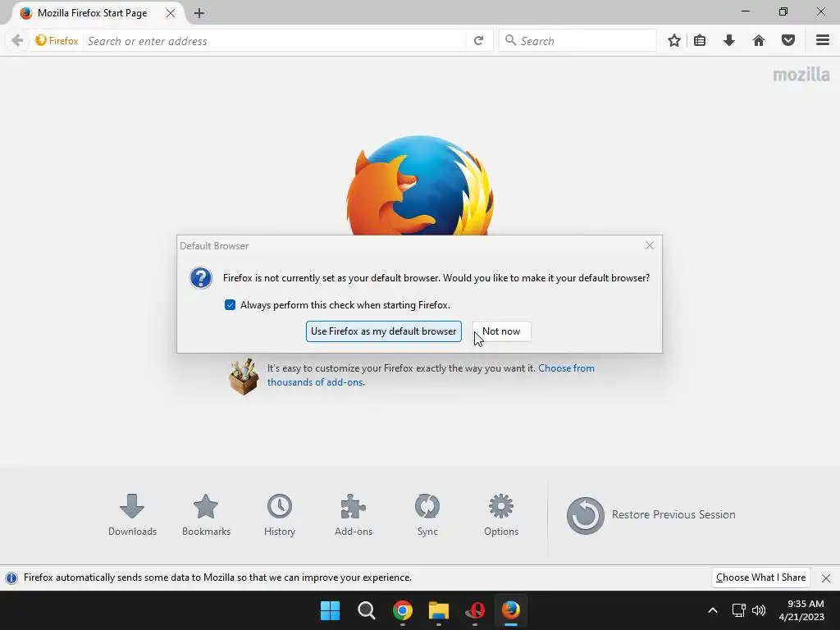Open Sync from start page shortcuts
Viewport: 840px width, 630px height.
[427, 514]
